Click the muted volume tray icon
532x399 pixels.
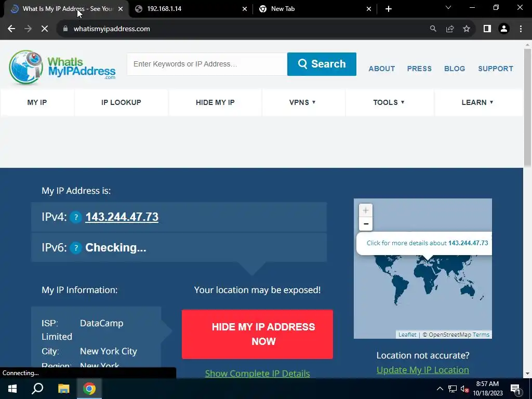(x=464, y=389)
